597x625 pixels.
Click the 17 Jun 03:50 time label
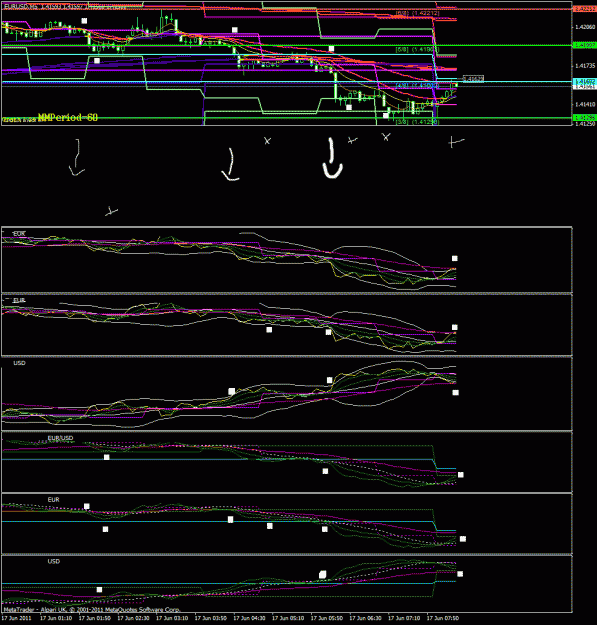tap(211, 618)
